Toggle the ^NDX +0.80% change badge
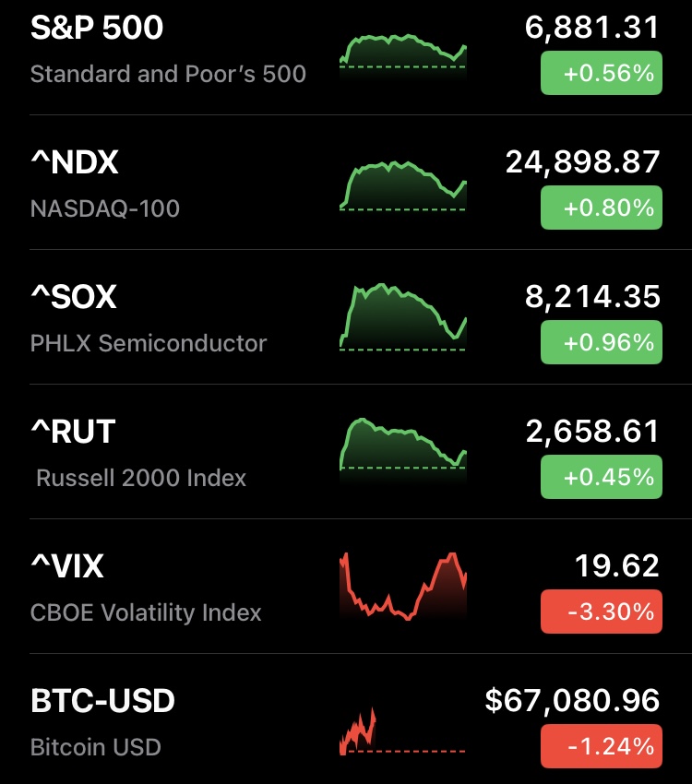 [x=601, y=208]
